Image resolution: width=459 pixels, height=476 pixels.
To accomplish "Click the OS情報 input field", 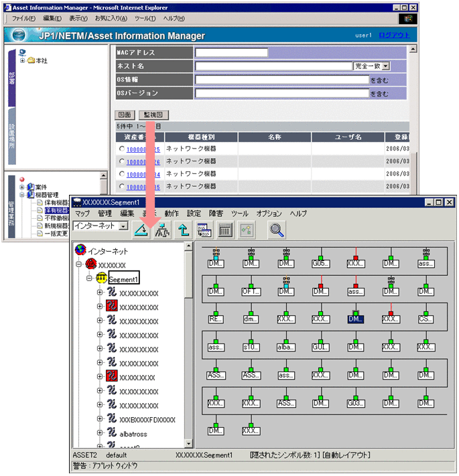I will point(282,80).
